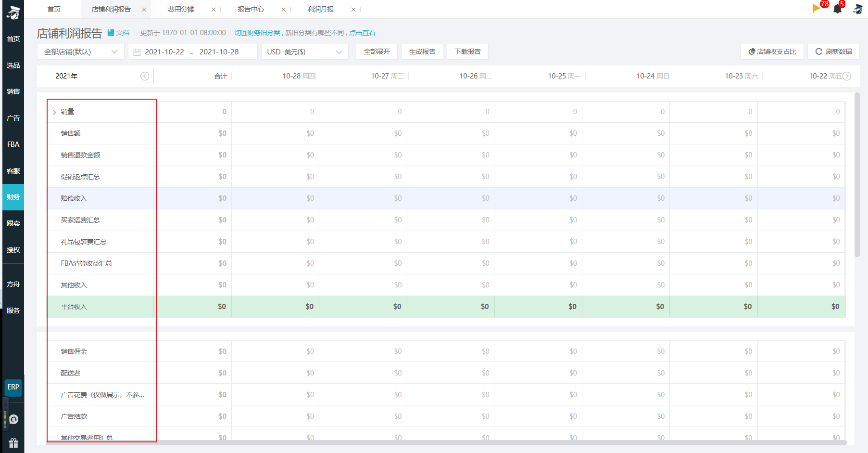Image resolution: width=868 pixels, height=453 pixels.
Task: Open the 广告 sidebar section
Action: 13,118
